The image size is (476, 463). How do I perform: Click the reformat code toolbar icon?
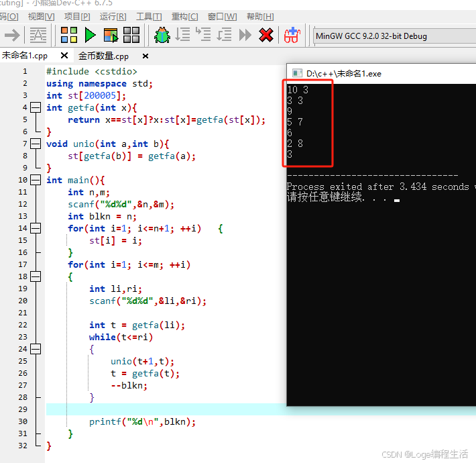pos(38,36)
